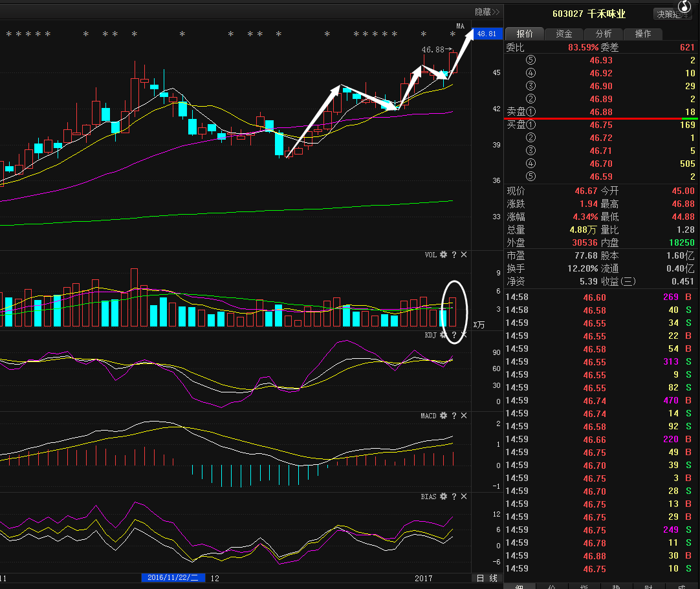
Task: Click 收益(三) value 0.451
Action: (683, 281)
